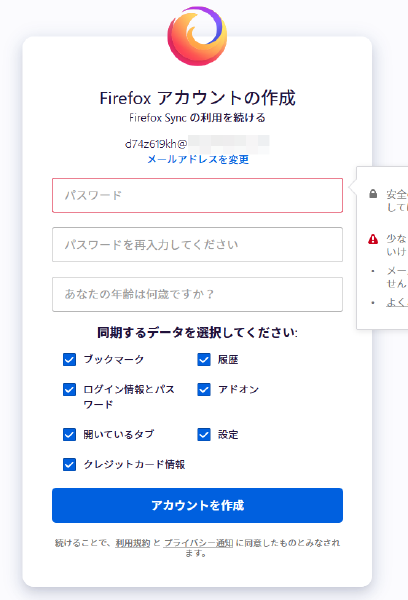Click the あなたの年齢は何歳ですか？ field
The image size is (408, 600).
pos(197,294)
